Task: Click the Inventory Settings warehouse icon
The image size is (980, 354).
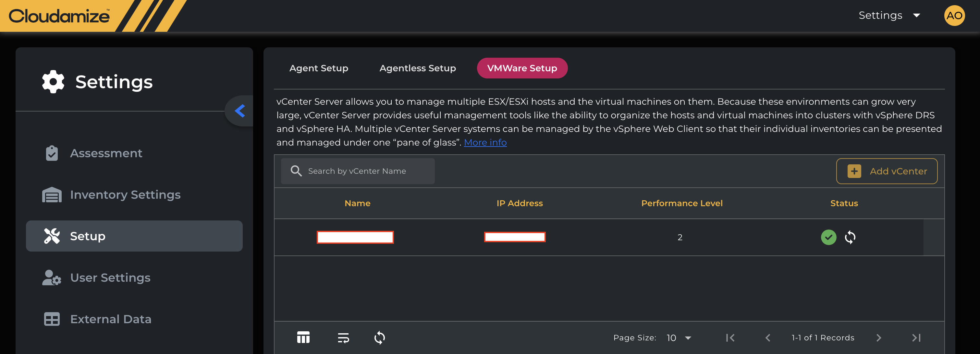Action: point(52,195)
